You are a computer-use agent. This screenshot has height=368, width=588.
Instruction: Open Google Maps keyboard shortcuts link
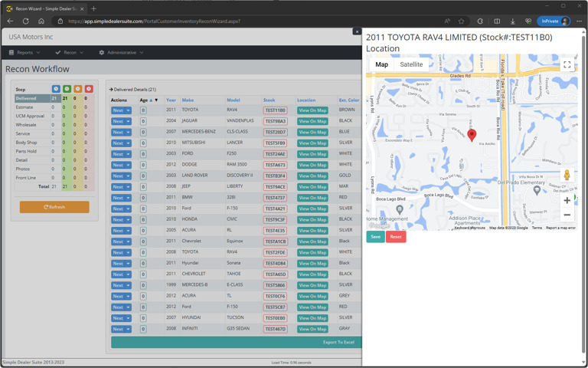point(469,228)
